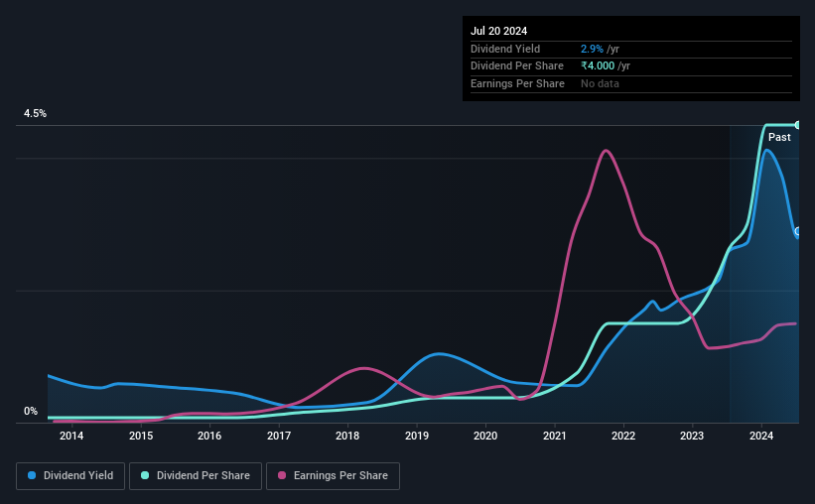Click the teal Dividend Per Share legend dot
This screenshot has height=504, width=815.
coord(145,475)
